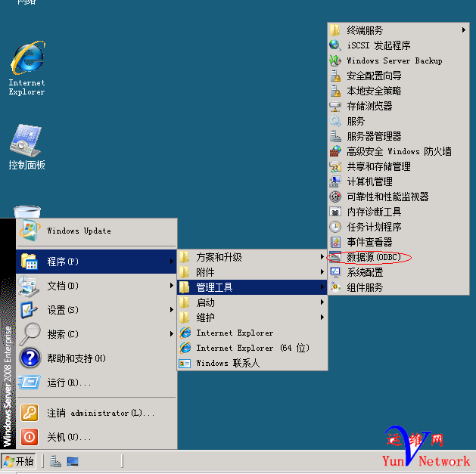The image size is (476, 474).
Task: Open Windows 联系人 menu entry
Action: [252, 363]
